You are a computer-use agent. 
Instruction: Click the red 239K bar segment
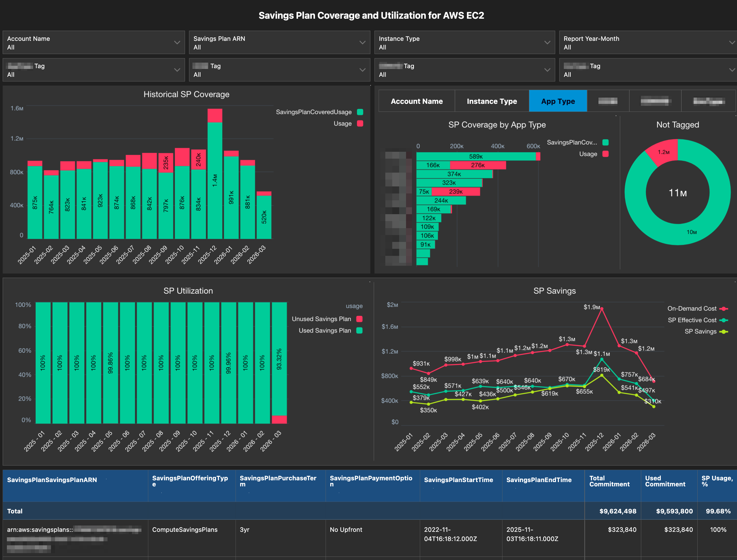[456, 191]
